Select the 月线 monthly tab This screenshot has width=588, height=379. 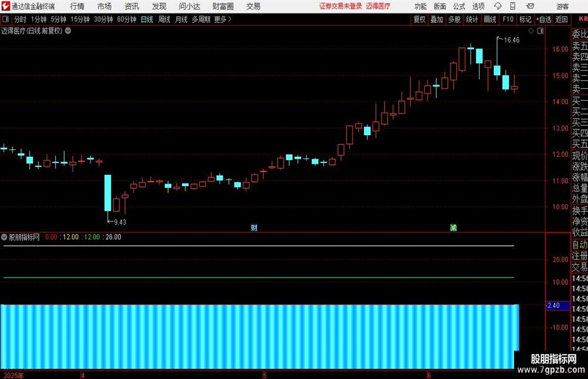181,19
